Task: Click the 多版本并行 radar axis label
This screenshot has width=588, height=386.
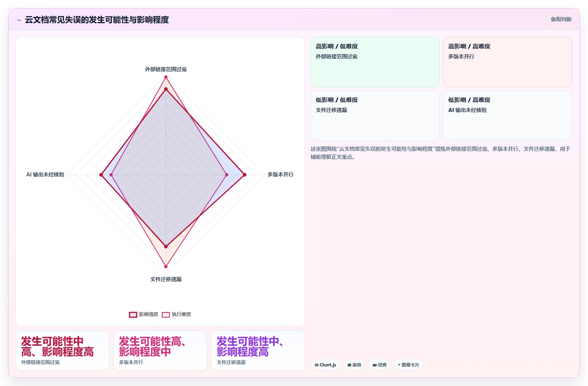Action: [281, 174]
